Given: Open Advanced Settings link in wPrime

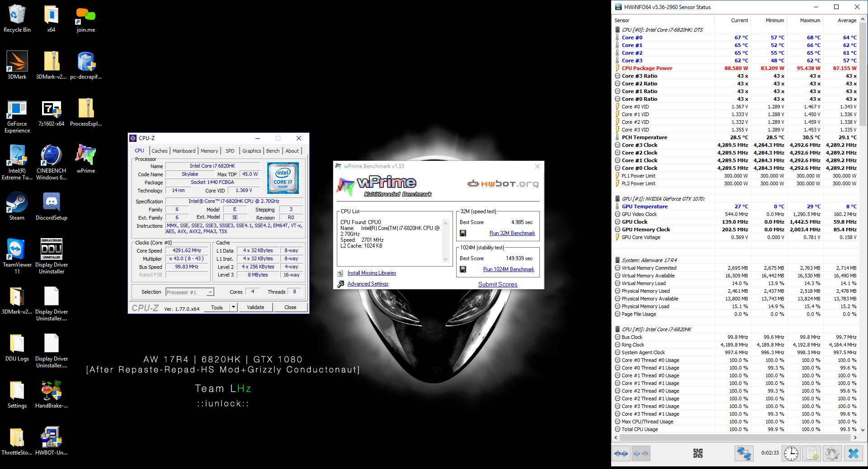Looking at the screenshot, I should (x=368, y=284).
